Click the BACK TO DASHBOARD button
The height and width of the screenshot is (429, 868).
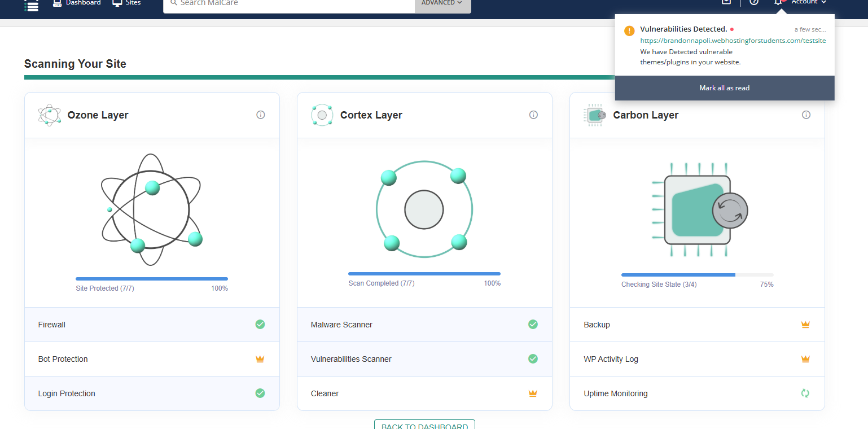tap(424, 424)
